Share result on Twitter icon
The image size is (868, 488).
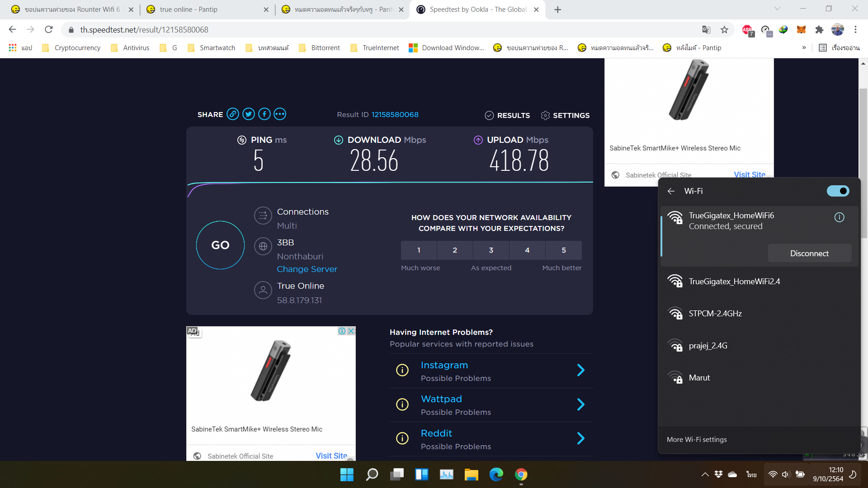pyautogui.click(x=249, y=114)
